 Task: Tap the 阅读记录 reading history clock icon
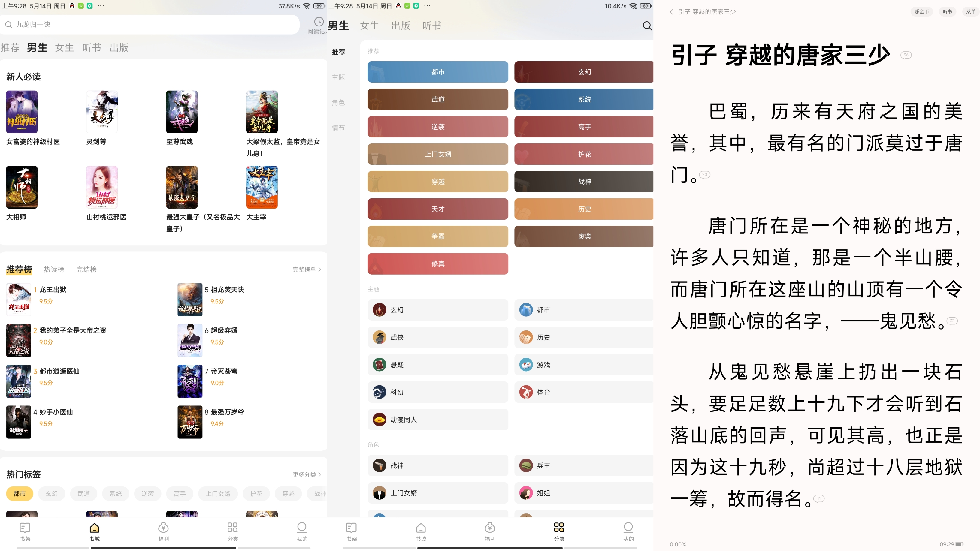point(319,22)
